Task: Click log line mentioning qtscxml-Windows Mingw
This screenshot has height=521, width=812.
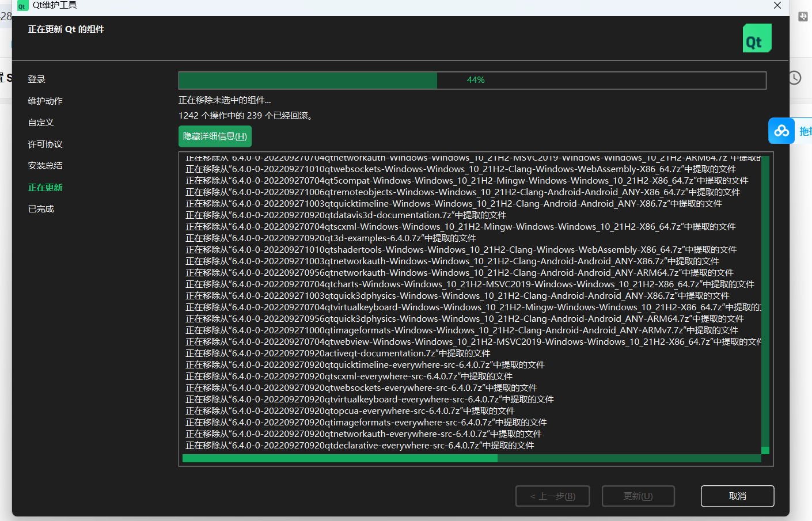Action: coord(461,227)
